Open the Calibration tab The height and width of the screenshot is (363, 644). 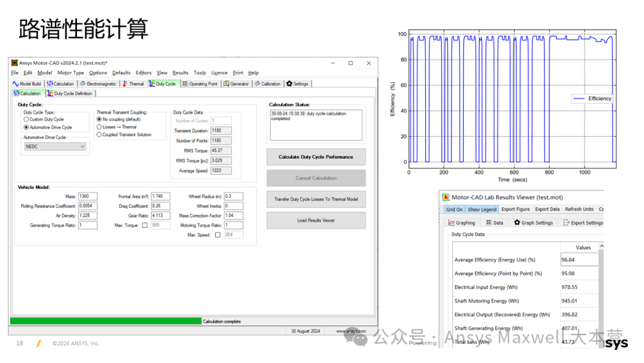pos(267,84)
